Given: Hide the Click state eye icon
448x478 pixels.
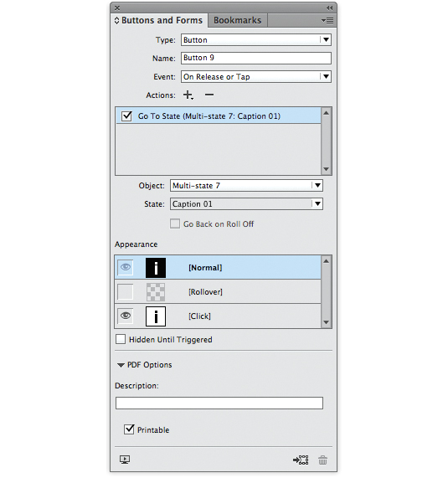Looking at the screenshot, I should 126,316.
